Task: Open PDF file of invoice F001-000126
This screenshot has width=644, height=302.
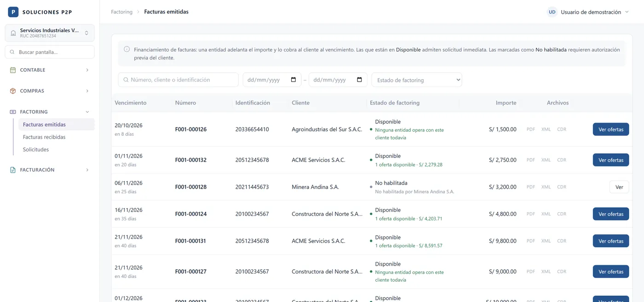Action: [531, 129]
